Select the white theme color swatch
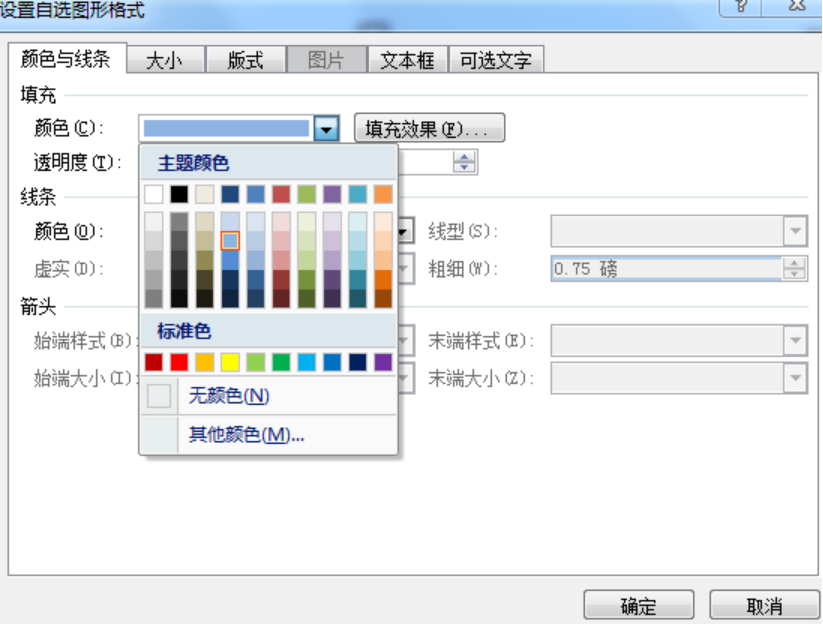The image size is (823, 625). (154, 193)
